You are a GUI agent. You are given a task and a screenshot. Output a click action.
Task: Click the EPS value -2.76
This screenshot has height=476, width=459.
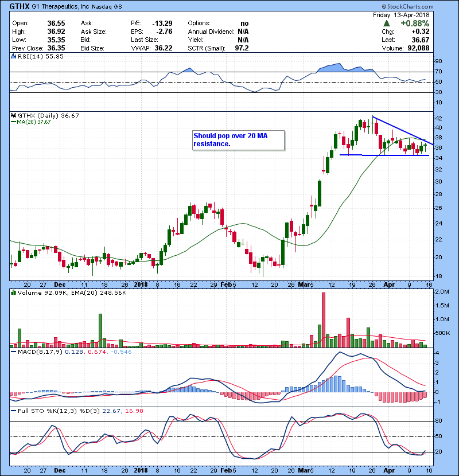pyautogui.click(x=164, y=32)
